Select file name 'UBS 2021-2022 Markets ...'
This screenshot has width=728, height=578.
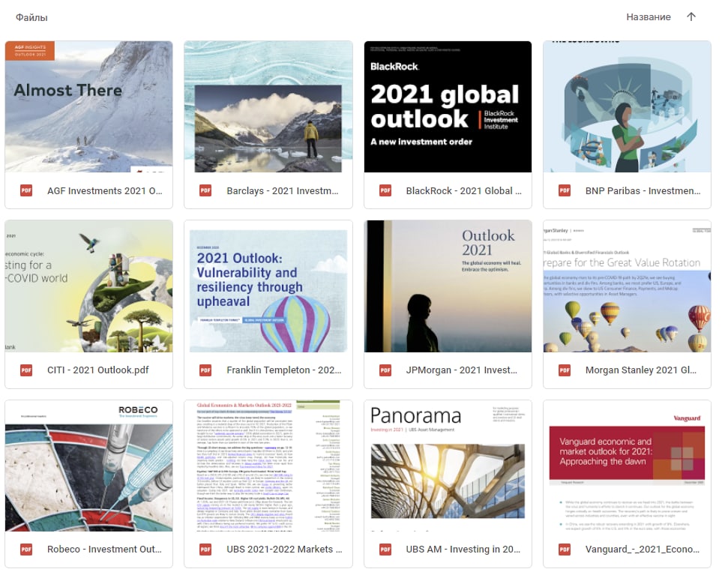click(x=284, y=550)
